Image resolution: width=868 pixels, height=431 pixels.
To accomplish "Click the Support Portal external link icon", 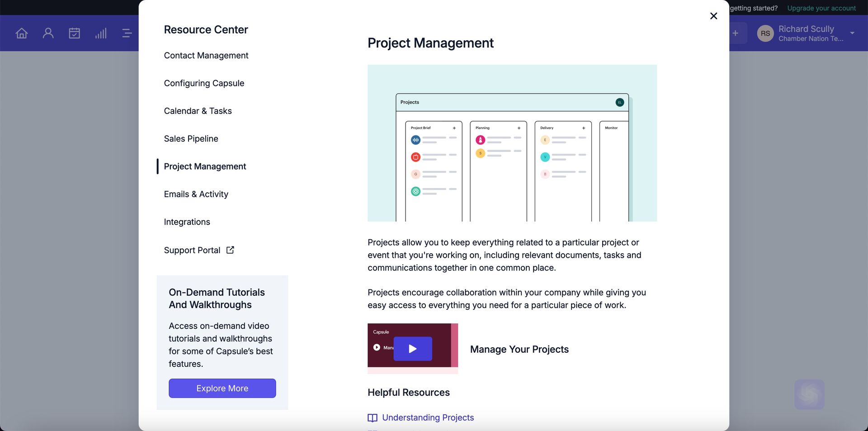I will [230, 250].
